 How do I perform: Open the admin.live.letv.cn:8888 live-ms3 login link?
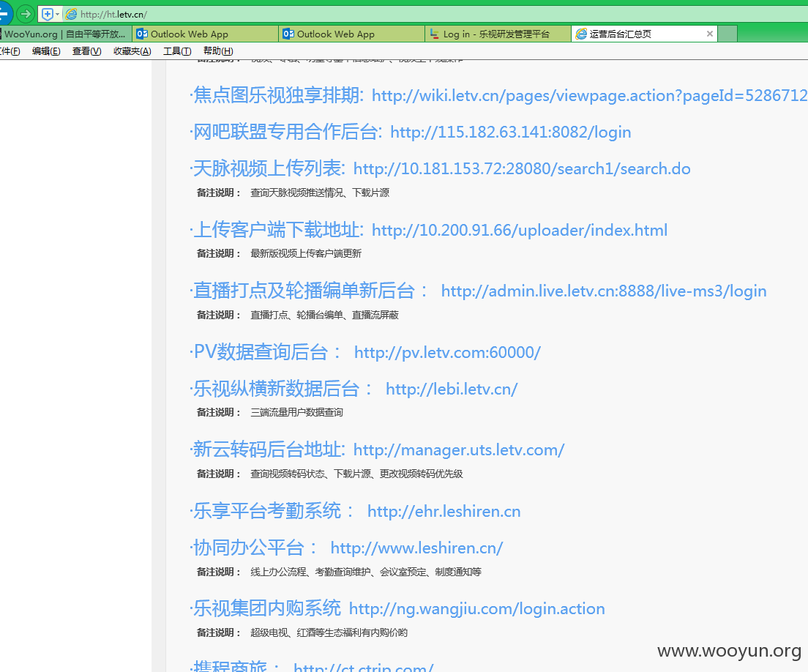(x=604, y=291)
